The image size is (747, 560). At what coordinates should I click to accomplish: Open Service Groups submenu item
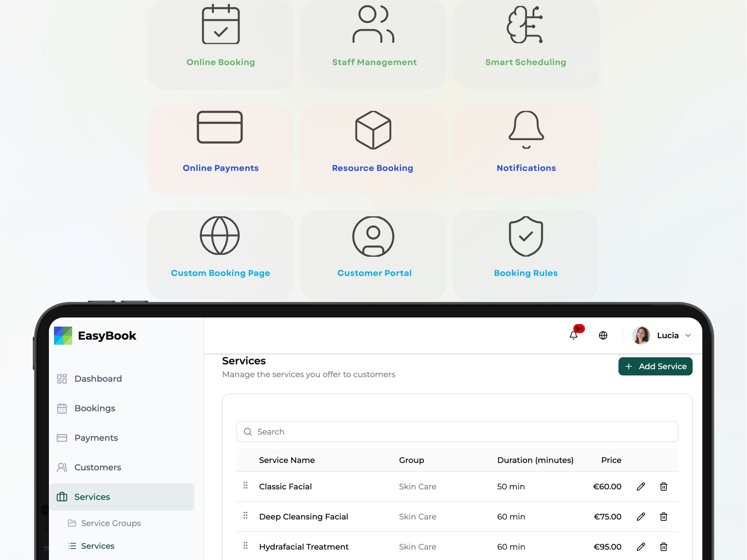[104, 523]
